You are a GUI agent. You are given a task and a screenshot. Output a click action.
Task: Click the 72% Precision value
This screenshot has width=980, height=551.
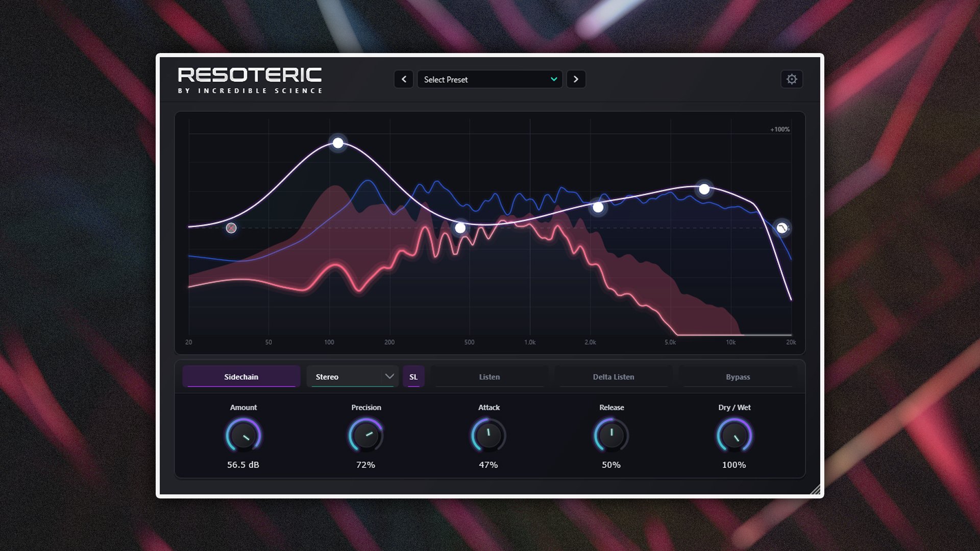pos(366,465)
